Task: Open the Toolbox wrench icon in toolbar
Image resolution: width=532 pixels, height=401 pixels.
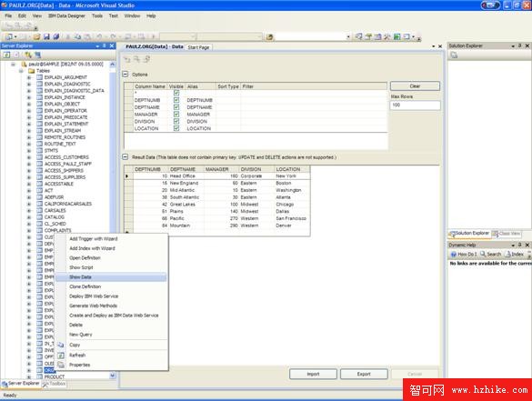Action: pos(387,36)
